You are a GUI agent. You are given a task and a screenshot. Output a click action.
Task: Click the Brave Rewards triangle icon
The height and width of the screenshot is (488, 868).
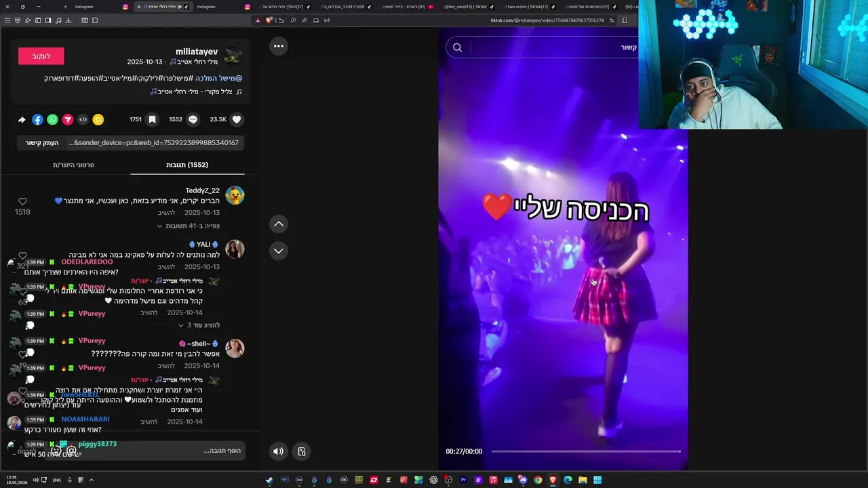coord(258,20)
